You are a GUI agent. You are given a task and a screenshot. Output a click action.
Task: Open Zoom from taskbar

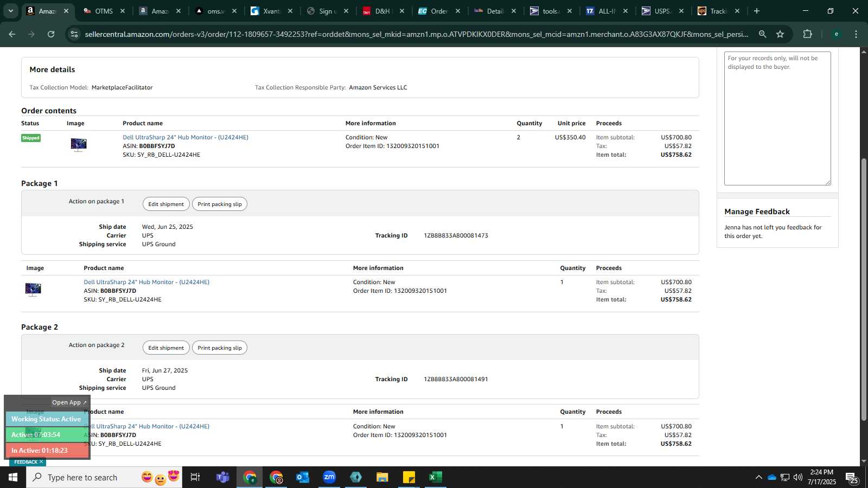click(329, 477)
